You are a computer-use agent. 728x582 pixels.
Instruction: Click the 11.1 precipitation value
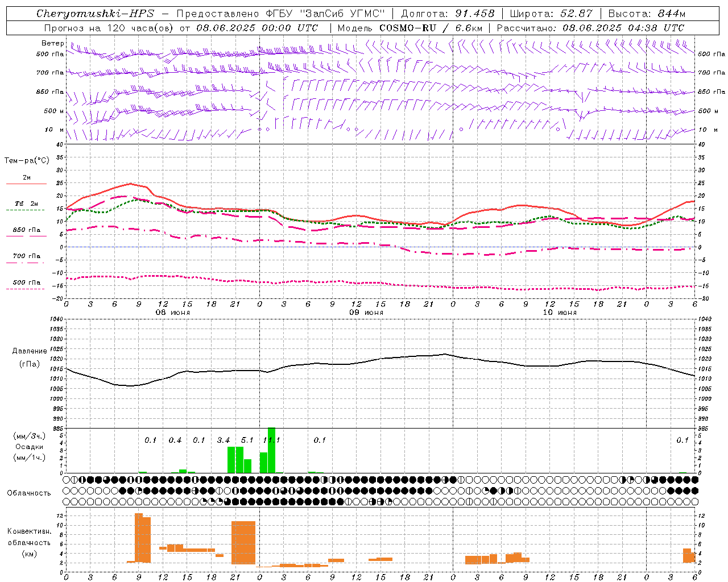(x=271, y=440)
